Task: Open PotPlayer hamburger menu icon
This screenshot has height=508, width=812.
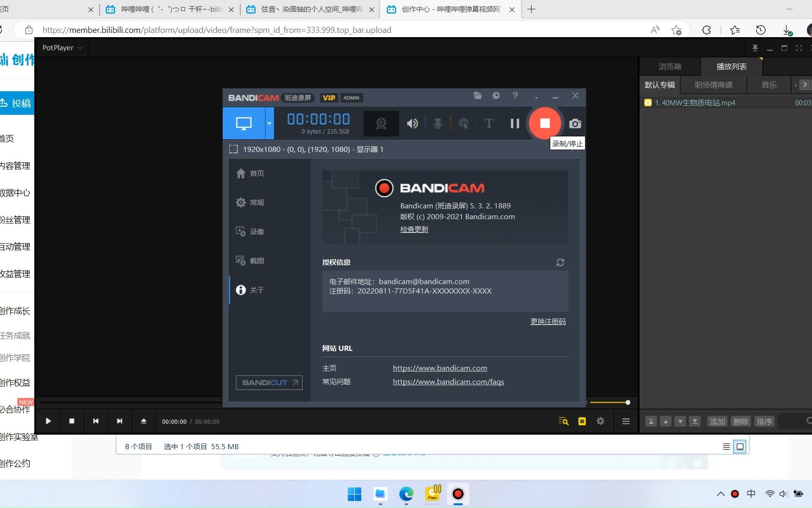Action: click(x=626, y=421)
